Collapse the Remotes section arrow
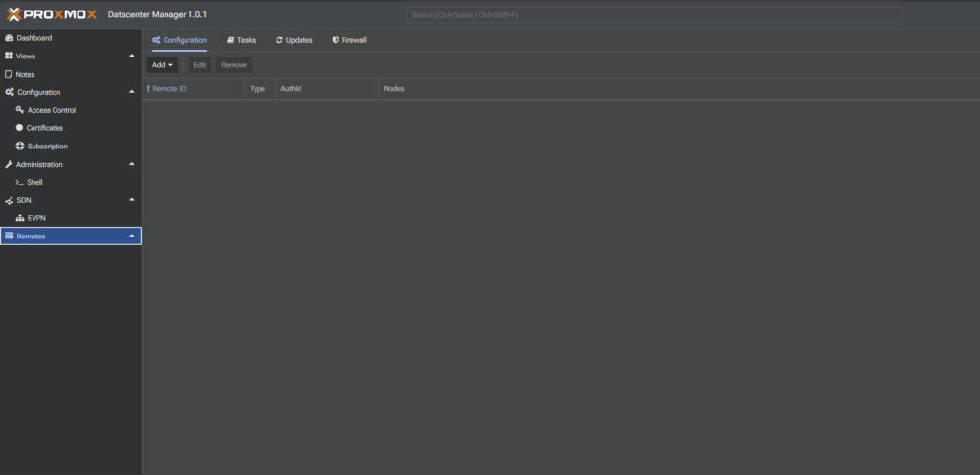 131,236
